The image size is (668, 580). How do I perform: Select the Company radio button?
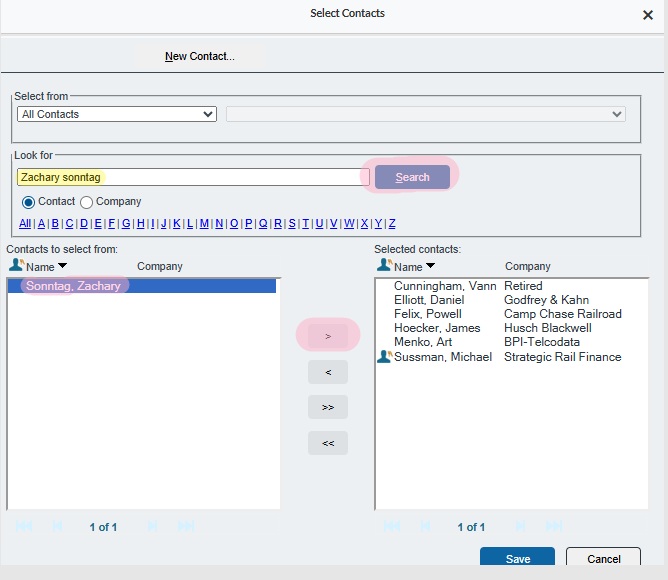coord(86,202)
